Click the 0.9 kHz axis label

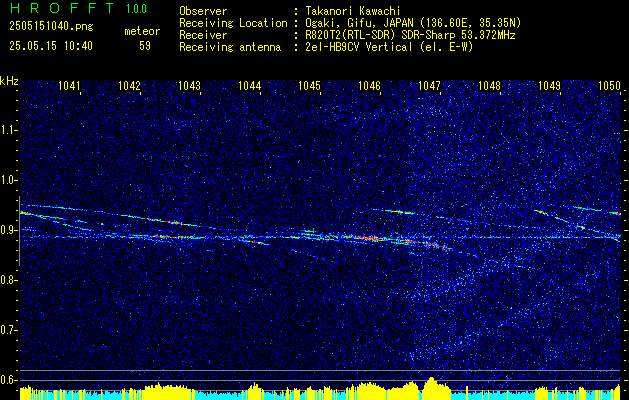[x=8, y=230]
